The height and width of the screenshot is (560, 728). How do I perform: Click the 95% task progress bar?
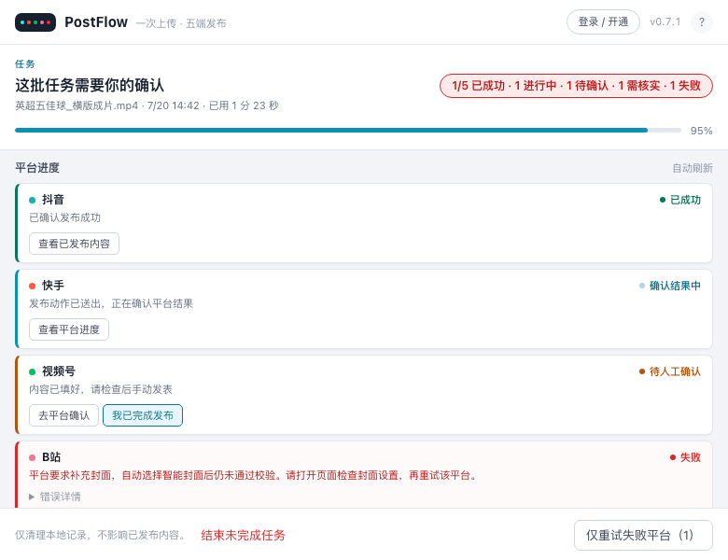click(348, 131)
